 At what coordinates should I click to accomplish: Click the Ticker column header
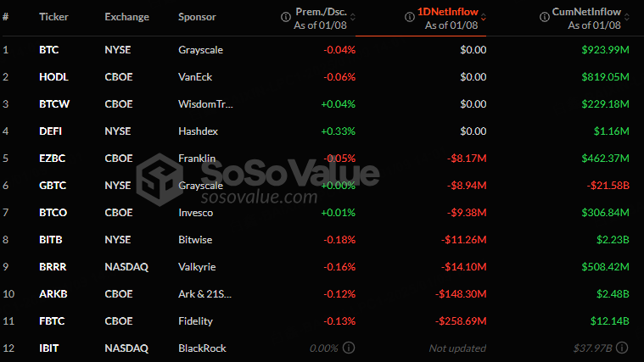click(x=53, y=17)
